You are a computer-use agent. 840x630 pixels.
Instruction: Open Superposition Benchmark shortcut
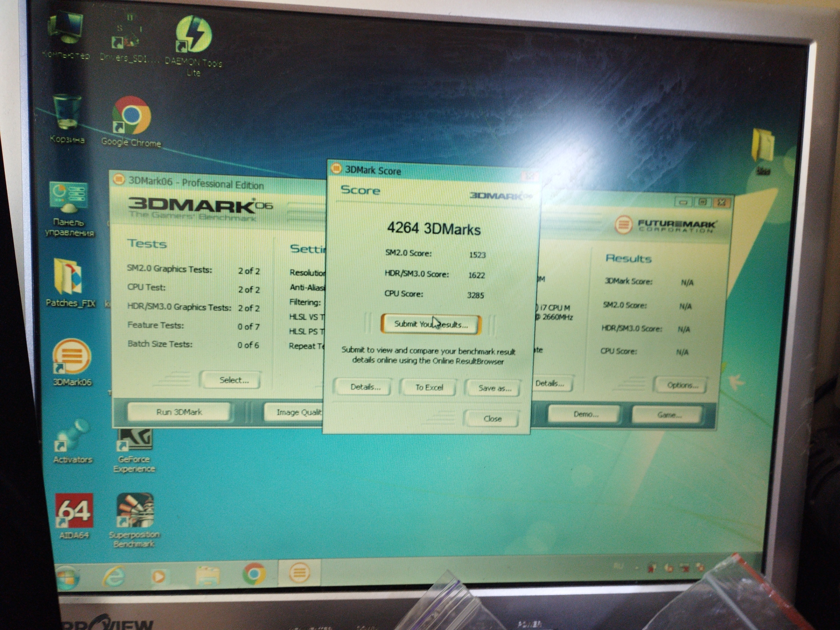pos(134,521)
